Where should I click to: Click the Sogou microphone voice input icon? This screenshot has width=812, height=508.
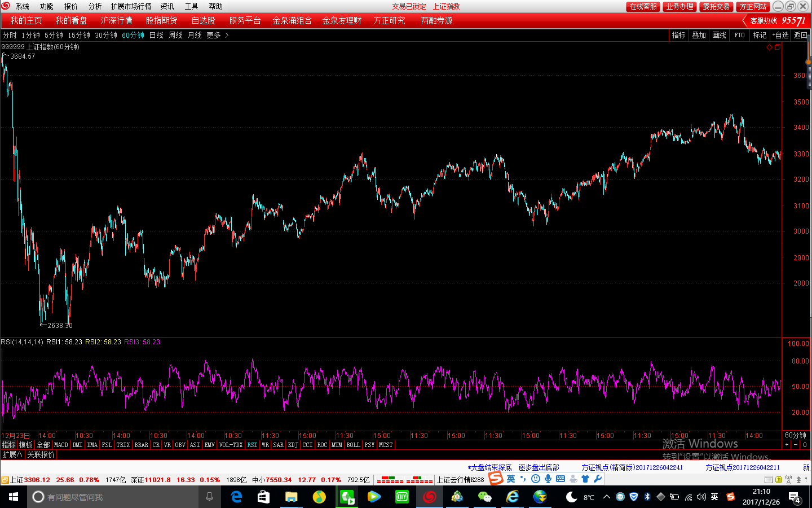point(548,479)
